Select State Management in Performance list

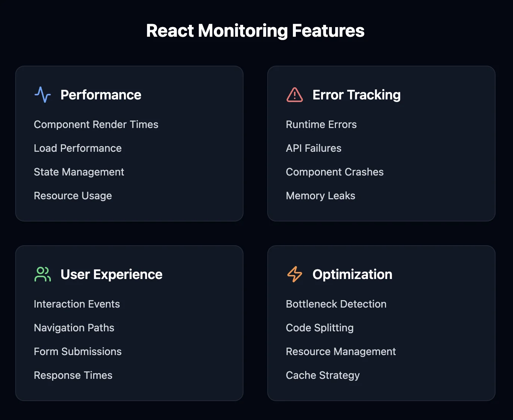pos(79,172)
